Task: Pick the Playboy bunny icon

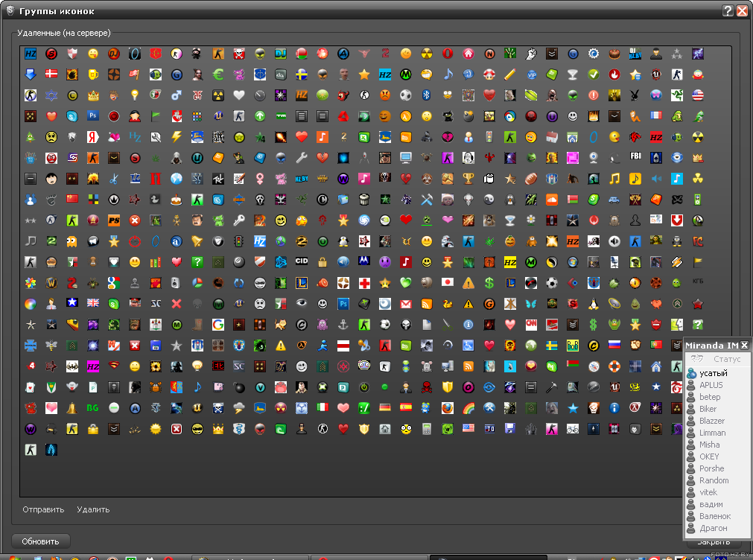Action: [x=635, y=95]
